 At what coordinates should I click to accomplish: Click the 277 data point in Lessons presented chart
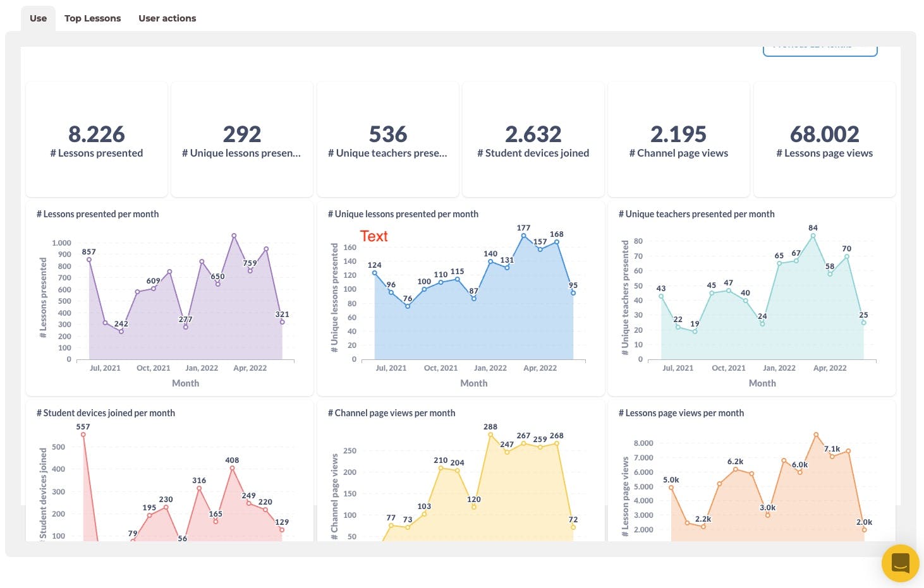[x=186, y=327]
